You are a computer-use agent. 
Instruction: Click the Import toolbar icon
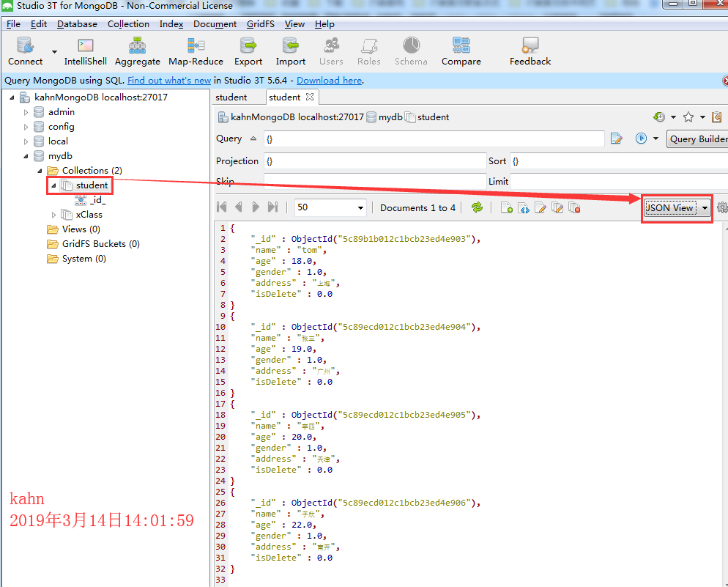(291, 45)
